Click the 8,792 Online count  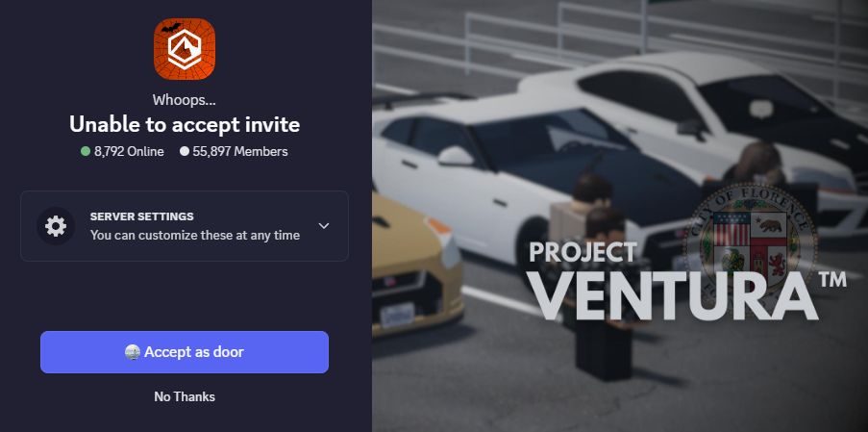point(129,151)
